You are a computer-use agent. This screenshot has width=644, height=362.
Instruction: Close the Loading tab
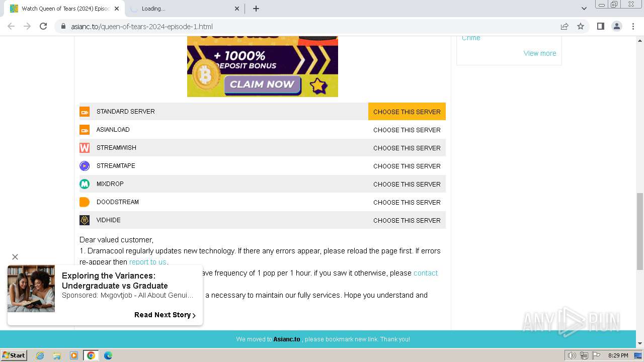point(237,9)
